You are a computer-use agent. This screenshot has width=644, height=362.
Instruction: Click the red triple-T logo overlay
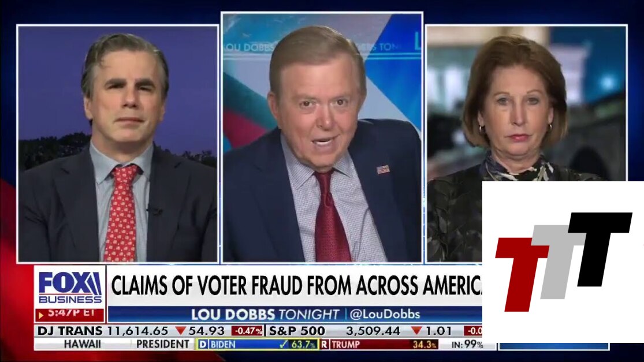click(563, 262)
